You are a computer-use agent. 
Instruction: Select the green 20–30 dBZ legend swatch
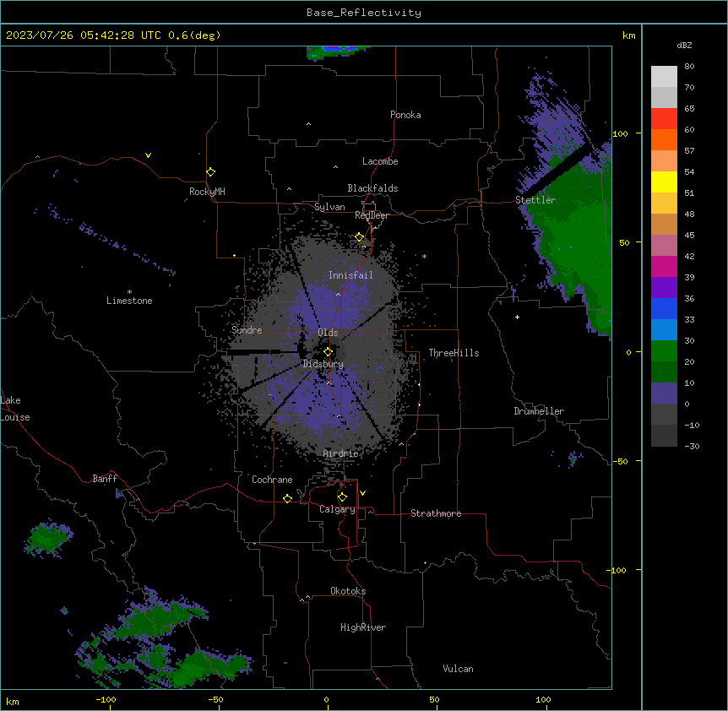[x=664, y=351]
